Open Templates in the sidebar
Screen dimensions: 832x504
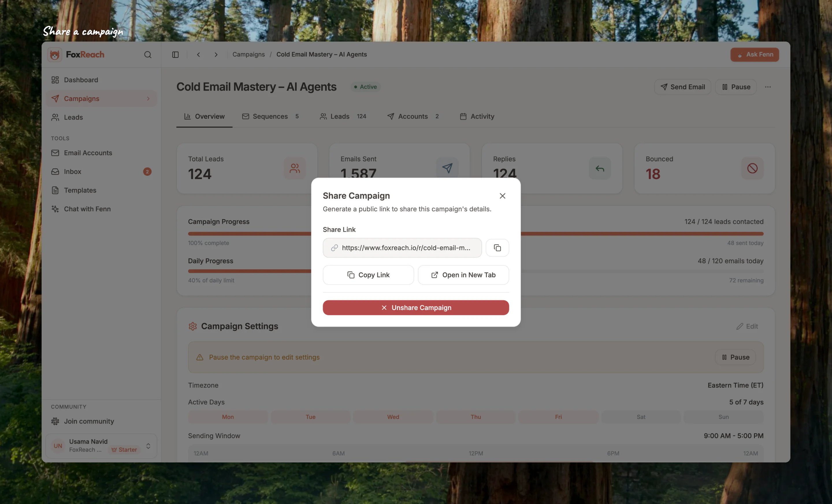click(x=101, y=190)
